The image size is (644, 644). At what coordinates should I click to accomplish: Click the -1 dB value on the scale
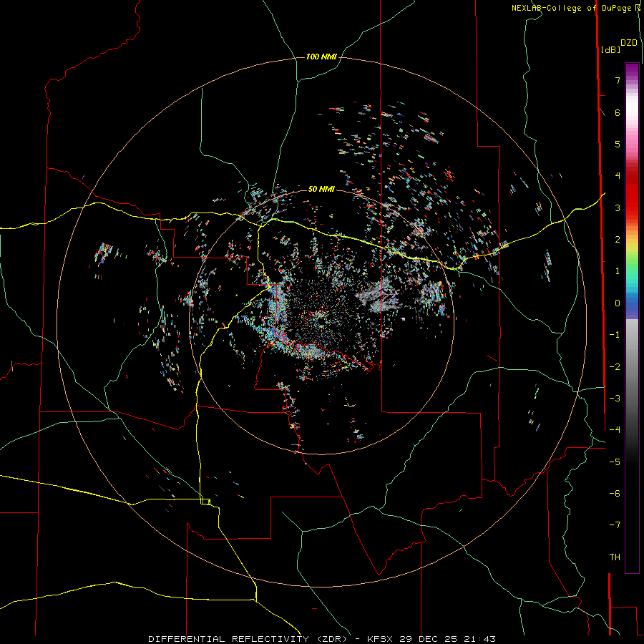(x=615, y=335)
